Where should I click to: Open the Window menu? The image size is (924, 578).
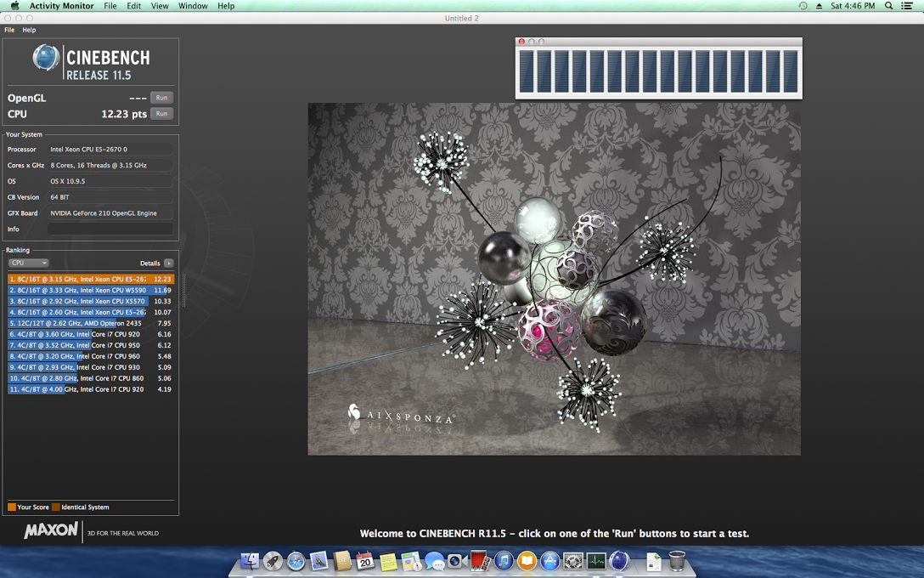click(x=193, y=5)
